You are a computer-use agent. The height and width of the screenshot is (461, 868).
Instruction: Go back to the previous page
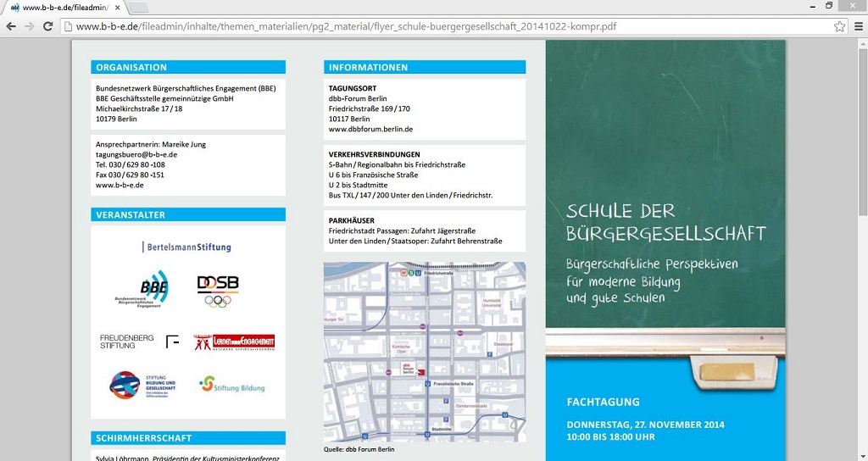coord(11,26)
